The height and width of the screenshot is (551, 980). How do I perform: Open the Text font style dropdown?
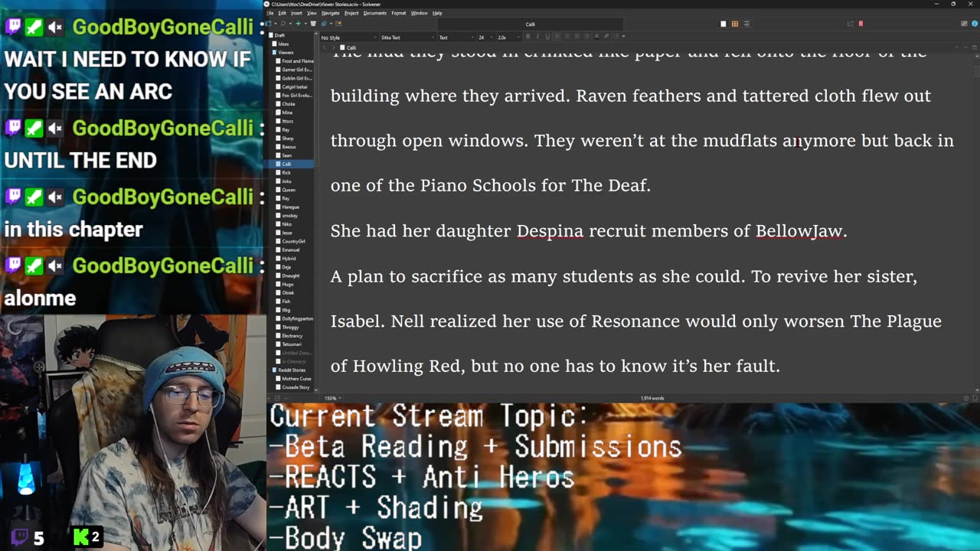[x=456, y=37]
